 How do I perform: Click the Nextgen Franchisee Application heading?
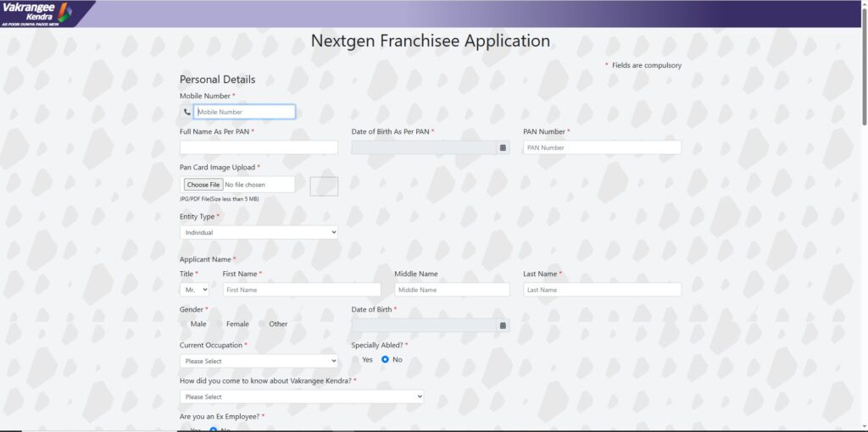pos(430,41)
